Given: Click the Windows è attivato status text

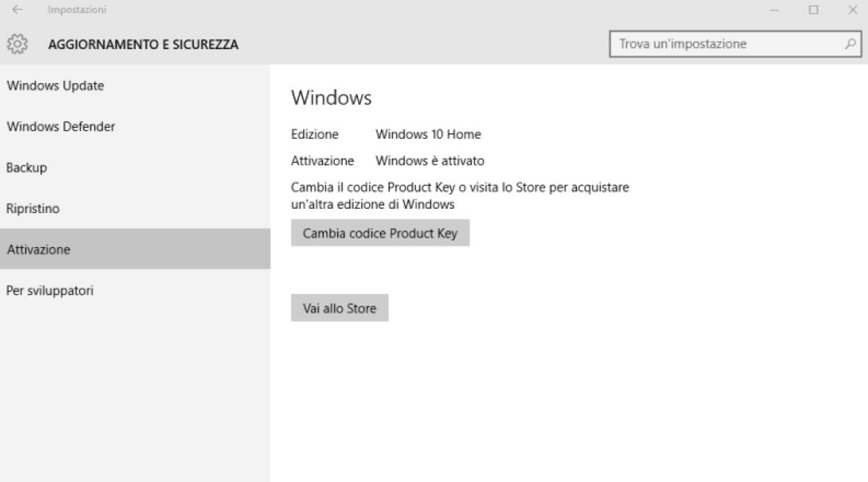Looking at the screenshot, I should tap(430, 160).
